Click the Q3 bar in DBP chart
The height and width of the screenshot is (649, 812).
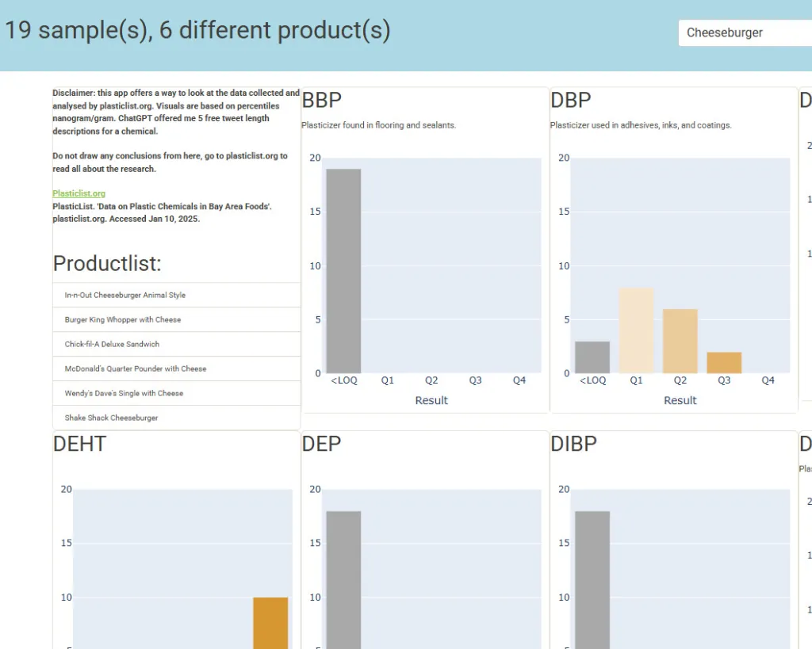click(x=724, y=363)
